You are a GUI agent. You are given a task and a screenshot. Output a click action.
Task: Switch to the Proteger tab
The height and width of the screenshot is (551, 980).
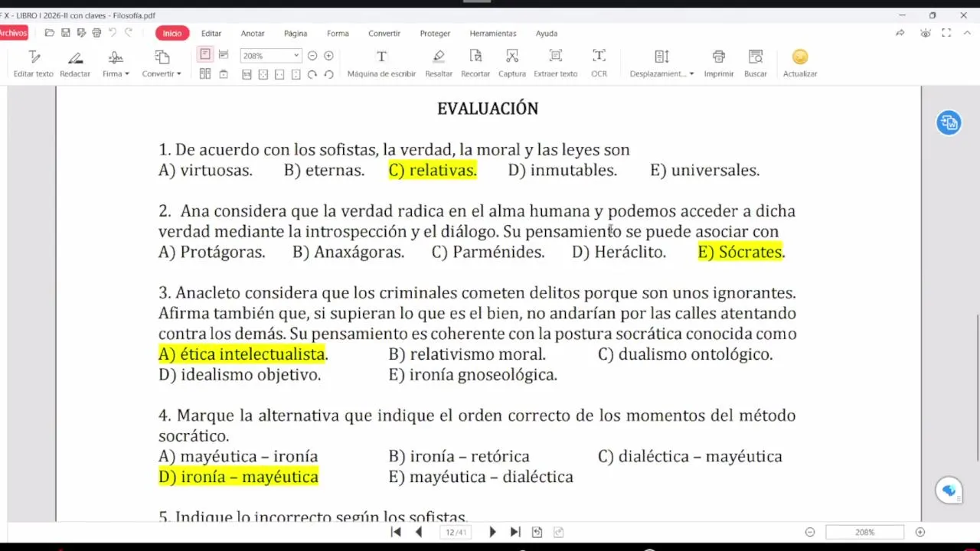tap(435, 33)
